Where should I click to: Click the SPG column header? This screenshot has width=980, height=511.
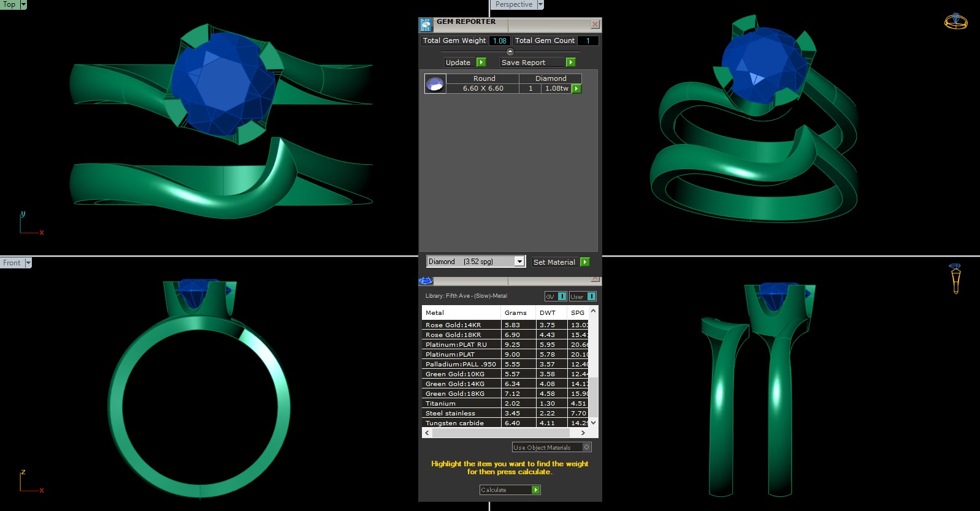click(x=578, y=312)
